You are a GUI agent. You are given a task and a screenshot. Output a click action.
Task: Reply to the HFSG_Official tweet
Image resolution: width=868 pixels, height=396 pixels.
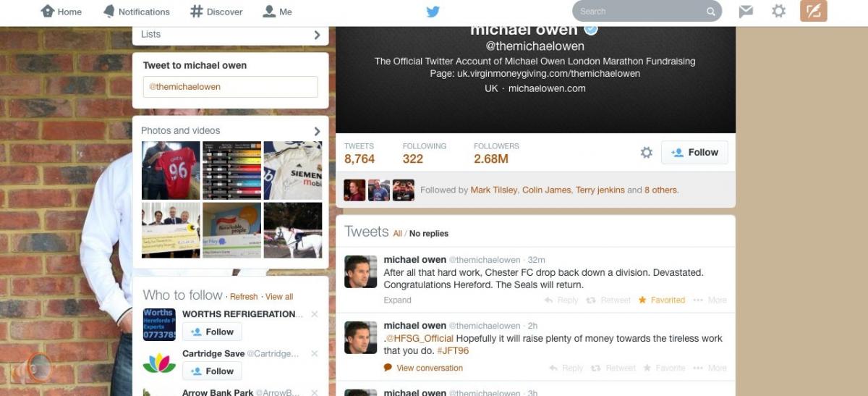tap(566, 368)
